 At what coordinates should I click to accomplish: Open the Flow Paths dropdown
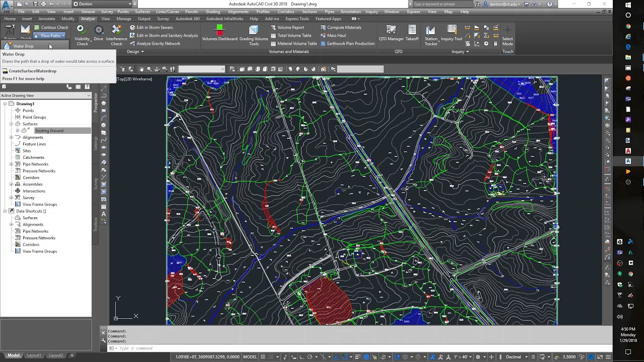[49, 36]
